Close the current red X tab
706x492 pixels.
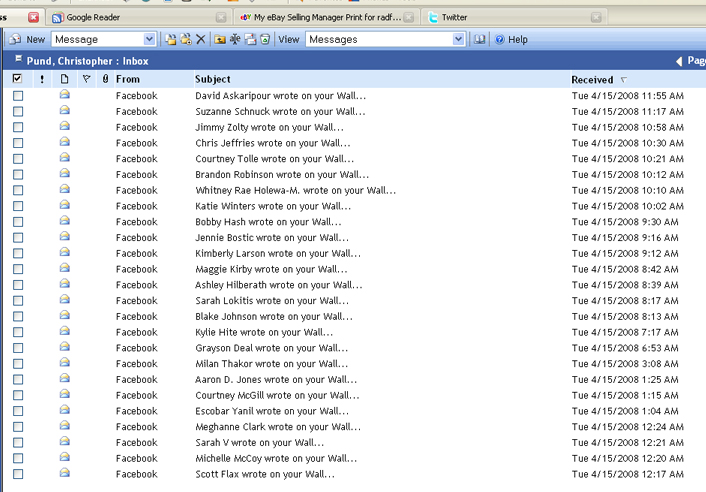click(x=34, y=18)
